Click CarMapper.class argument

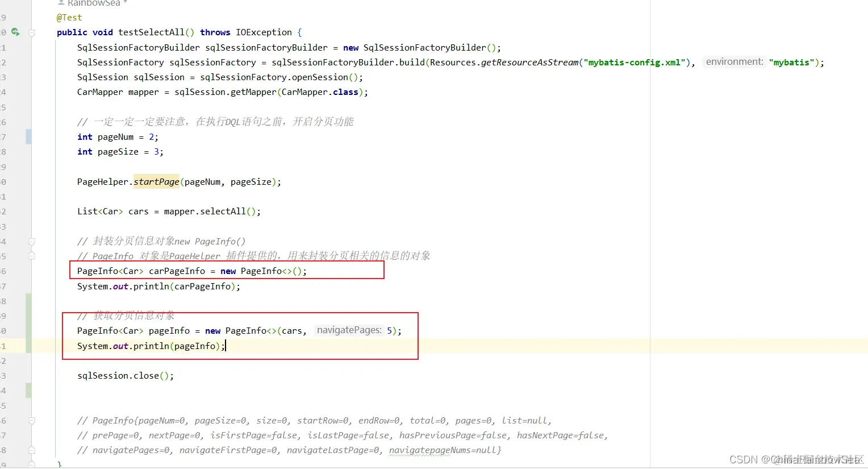tap(320, 92)
